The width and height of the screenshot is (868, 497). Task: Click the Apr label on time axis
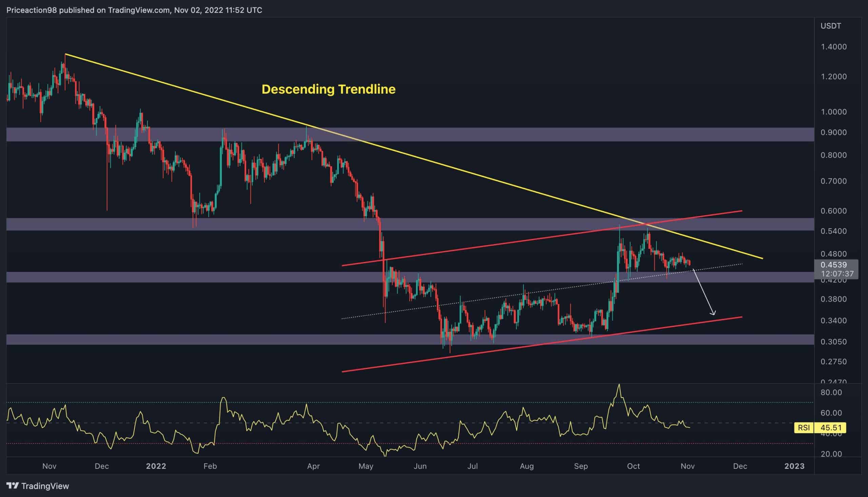coord(313,466)
